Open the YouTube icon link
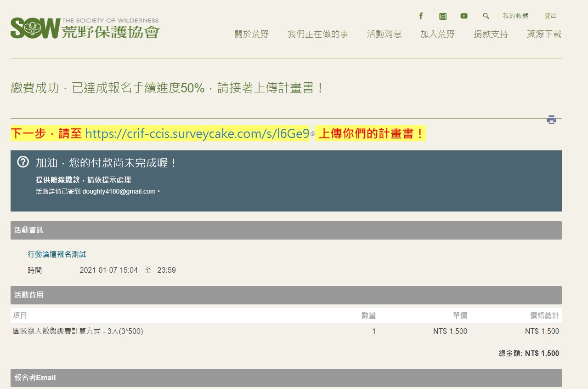The image size is (588, 389). 464,16
